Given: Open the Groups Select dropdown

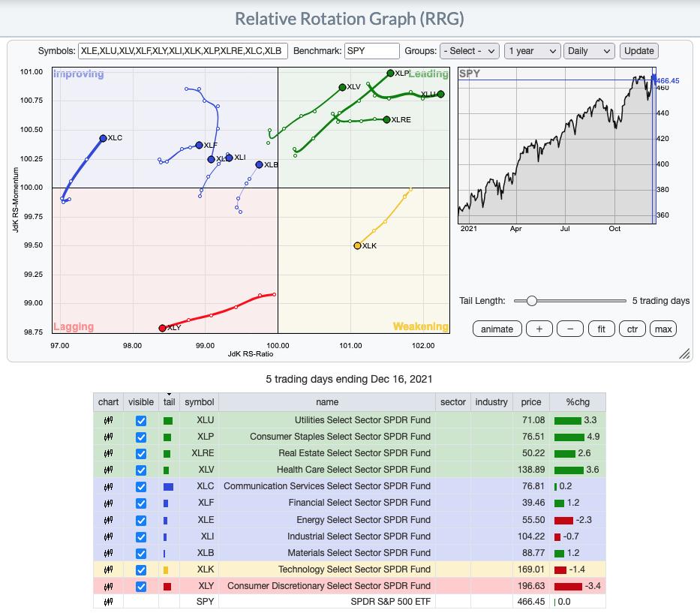Looking at the screenshot, I should [469, 51].
